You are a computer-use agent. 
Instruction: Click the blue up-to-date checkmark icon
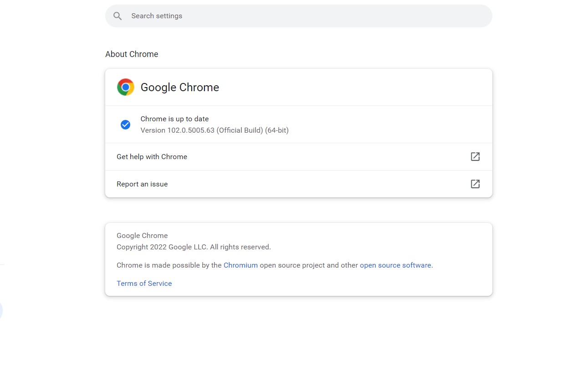125,124
